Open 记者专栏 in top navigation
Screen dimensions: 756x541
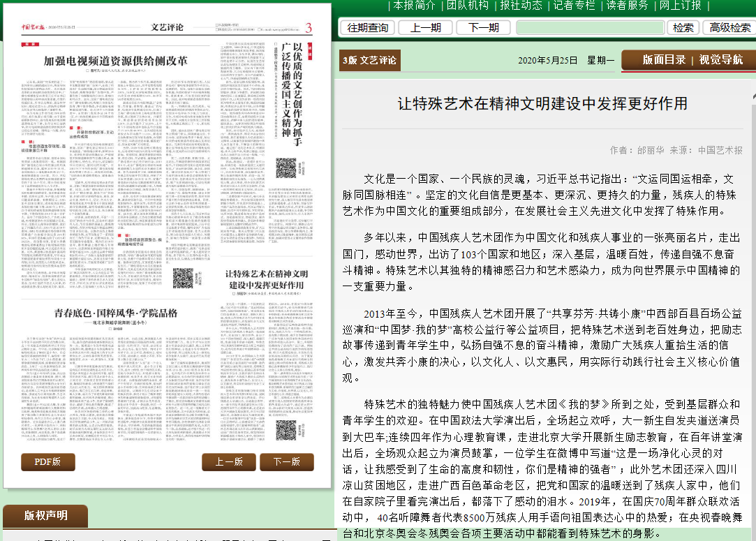coord(574,6)
